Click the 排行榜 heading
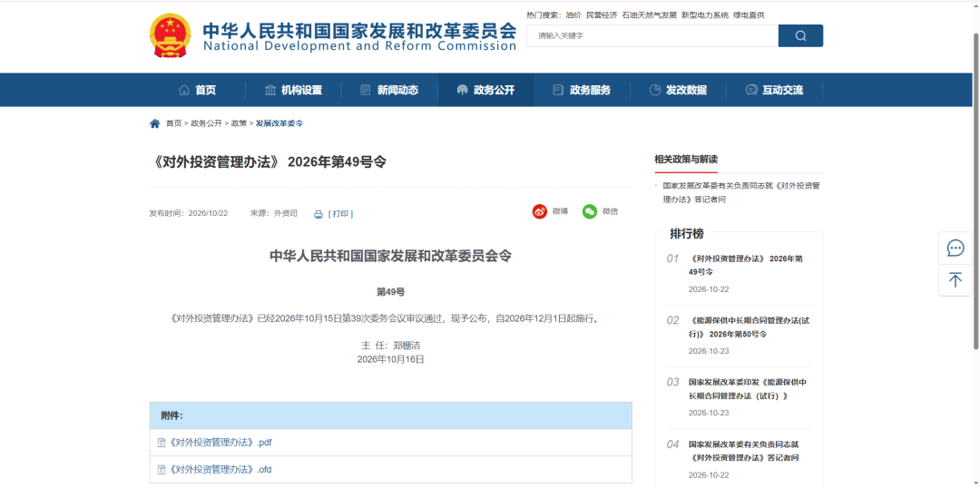Viewport: 980px width, 488px height. tap(686, 234)
